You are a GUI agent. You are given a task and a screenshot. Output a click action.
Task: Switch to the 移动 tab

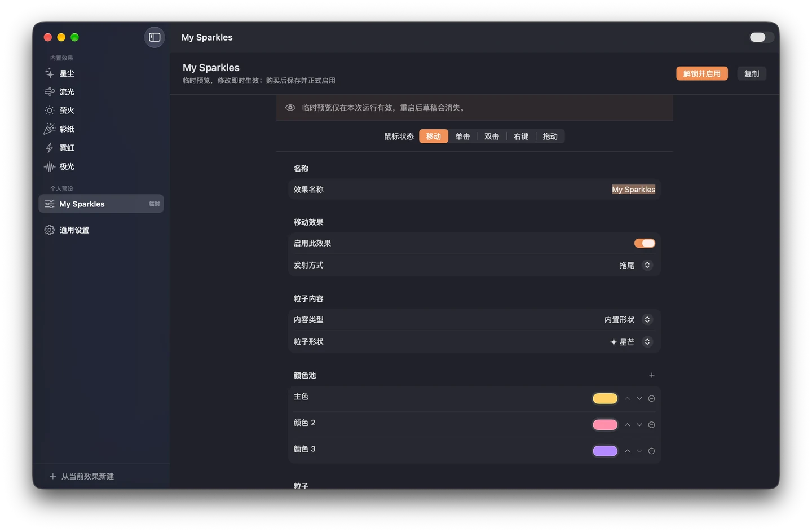click(x=434, y=137)
